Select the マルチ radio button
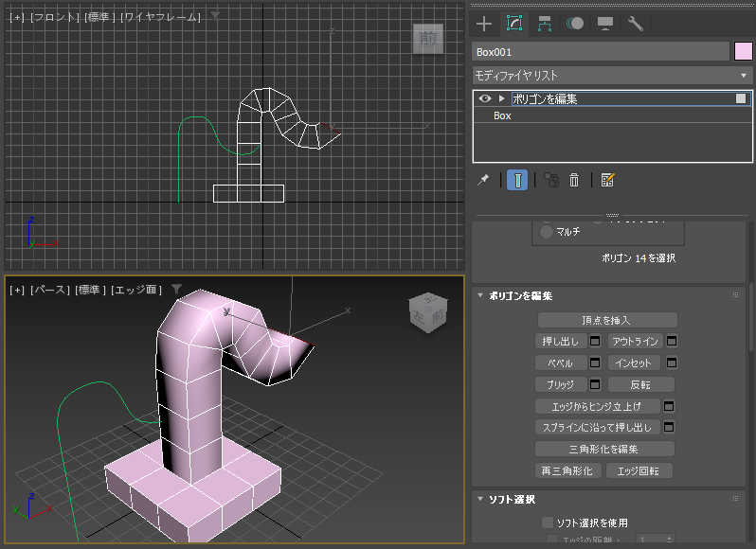756x549 pixels. (547, 232)
